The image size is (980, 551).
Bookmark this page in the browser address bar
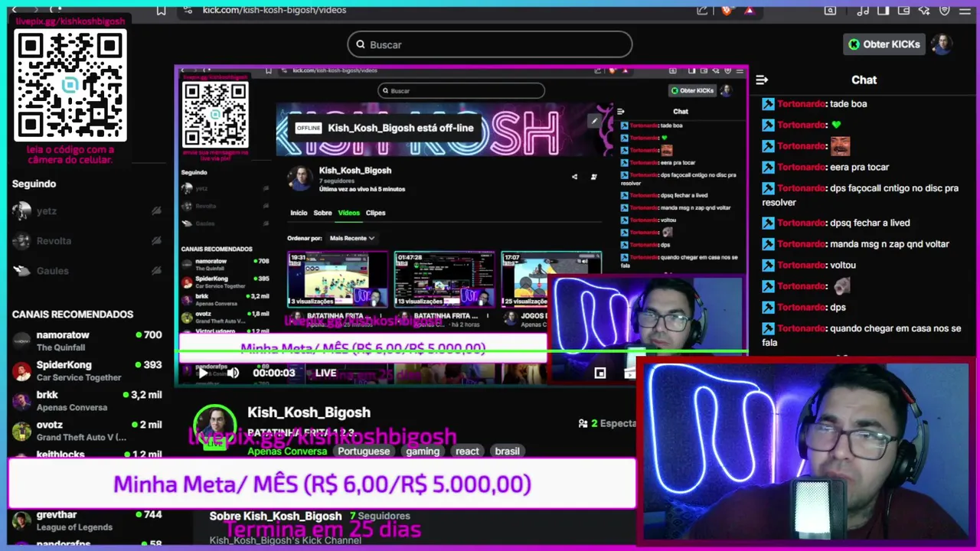pos(161,10)
